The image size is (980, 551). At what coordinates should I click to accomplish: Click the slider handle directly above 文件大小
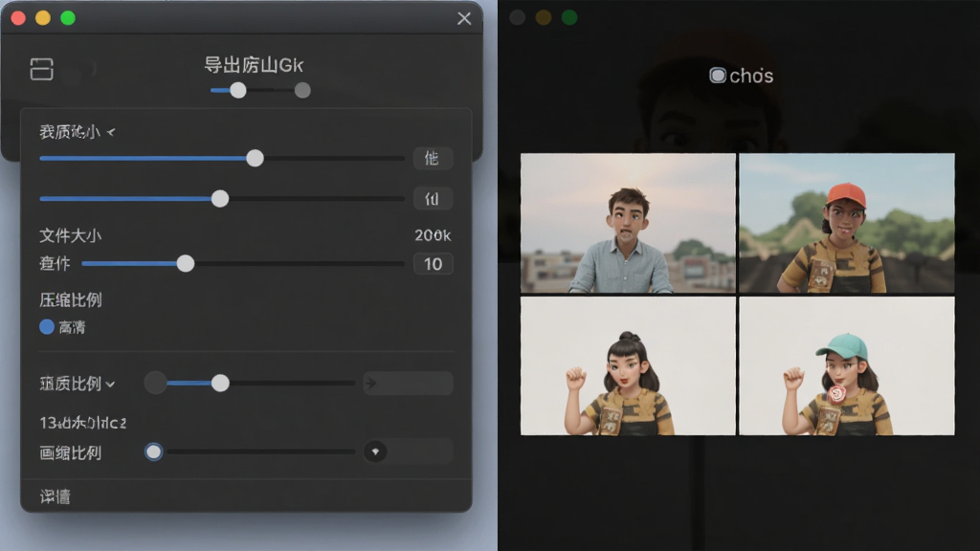(220, 199)
